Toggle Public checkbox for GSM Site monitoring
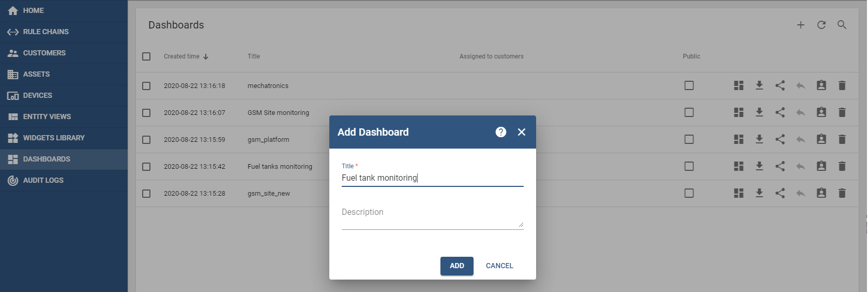This screenshot has height=292, width=868. [689, 112]
